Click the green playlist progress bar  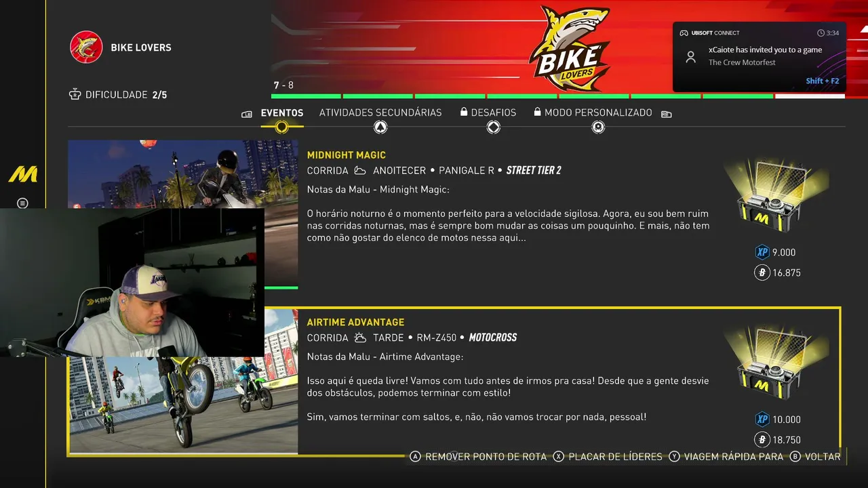(x=558, y=96)
